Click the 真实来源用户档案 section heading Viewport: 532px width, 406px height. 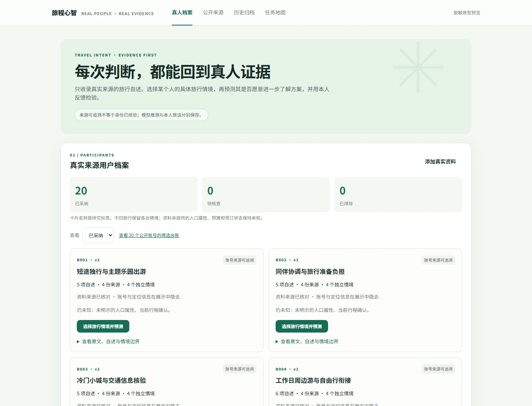99,165
